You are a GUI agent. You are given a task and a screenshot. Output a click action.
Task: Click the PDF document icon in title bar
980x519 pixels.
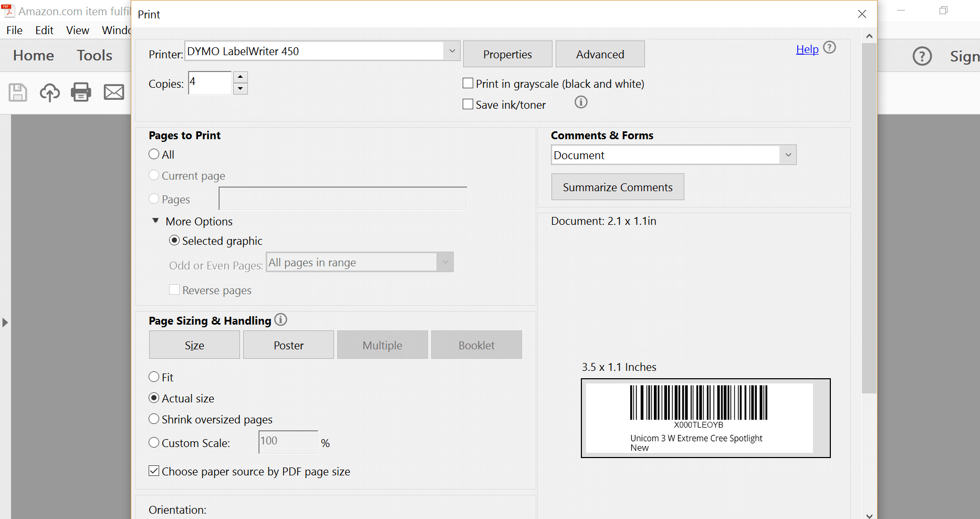tap(8, 11)
